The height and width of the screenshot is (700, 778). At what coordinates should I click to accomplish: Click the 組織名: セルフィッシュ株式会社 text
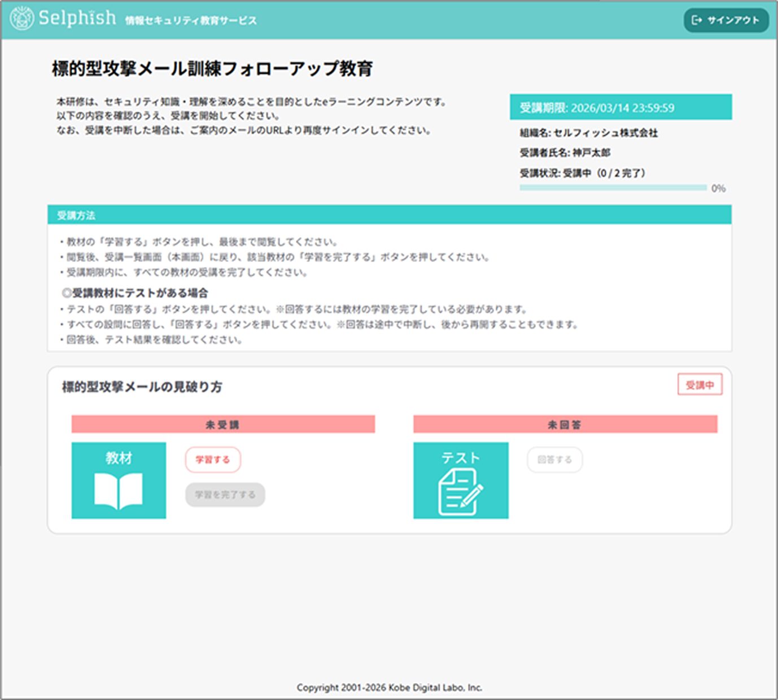point(588,133)
